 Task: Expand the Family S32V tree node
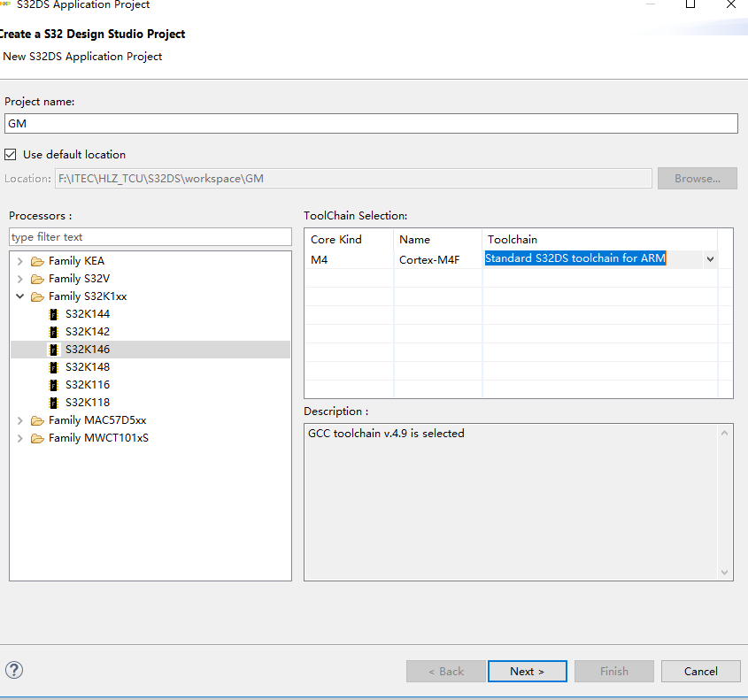click(19, 279)
